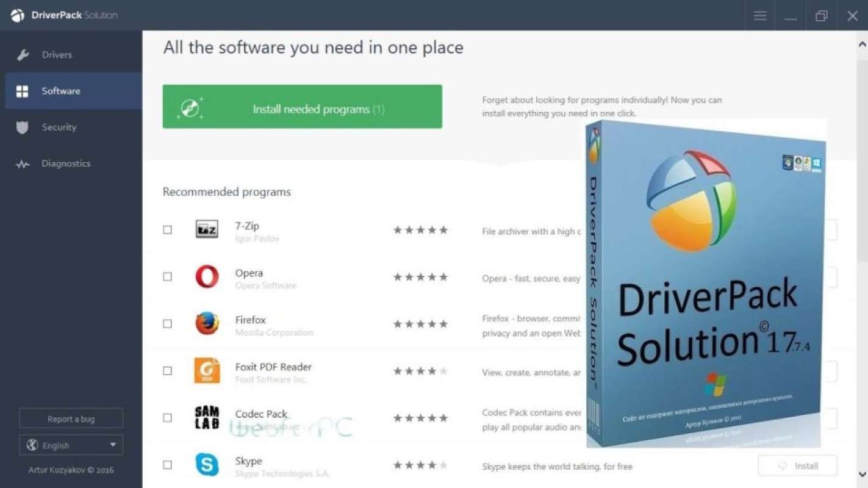This screenshot has width=868, height=488.
Task: Select the SamLab Codec Pack icon
Action: coord(206,417)
